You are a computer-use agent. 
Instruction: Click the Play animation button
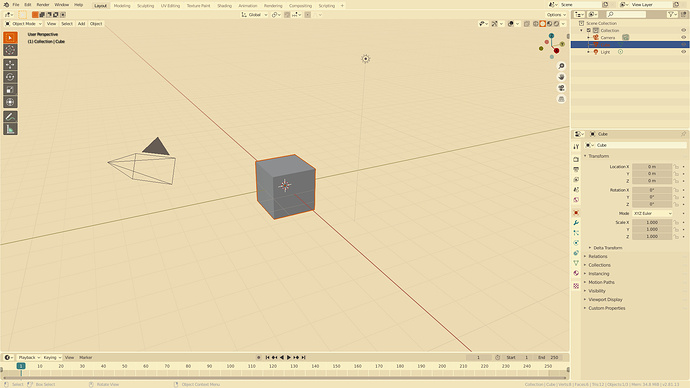tap(289, 358)
